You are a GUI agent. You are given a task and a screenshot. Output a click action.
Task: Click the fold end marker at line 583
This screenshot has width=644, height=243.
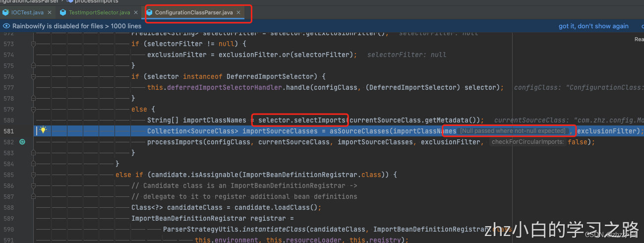pyautogui.click(x=33, y=153)
